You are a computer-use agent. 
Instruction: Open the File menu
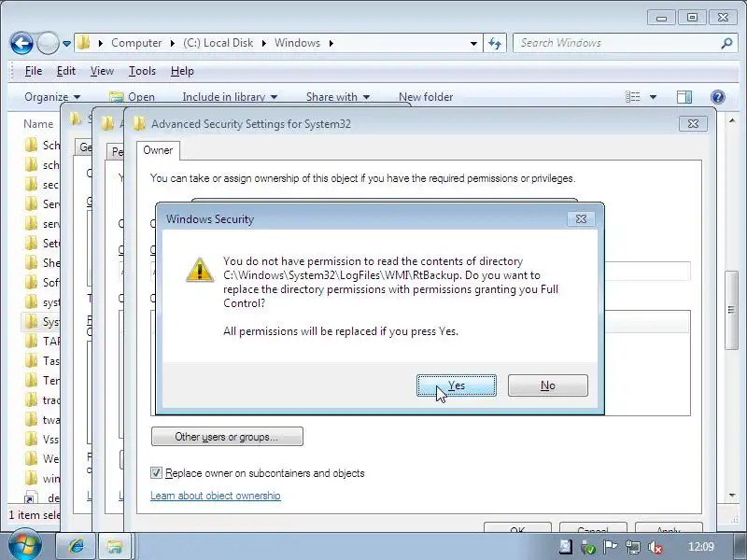coord(34,71)
